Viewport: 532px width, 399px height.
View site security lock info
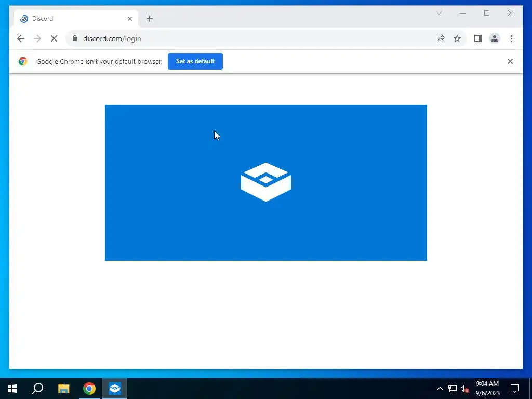pyautogui.click(x=75, y=38)
